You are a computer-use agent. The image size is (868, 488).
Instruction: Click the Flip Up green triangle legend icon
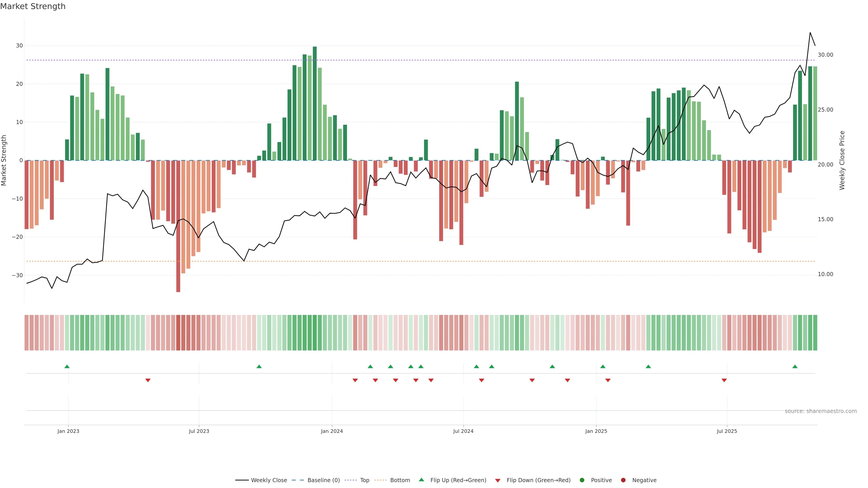tap(421, 480)
